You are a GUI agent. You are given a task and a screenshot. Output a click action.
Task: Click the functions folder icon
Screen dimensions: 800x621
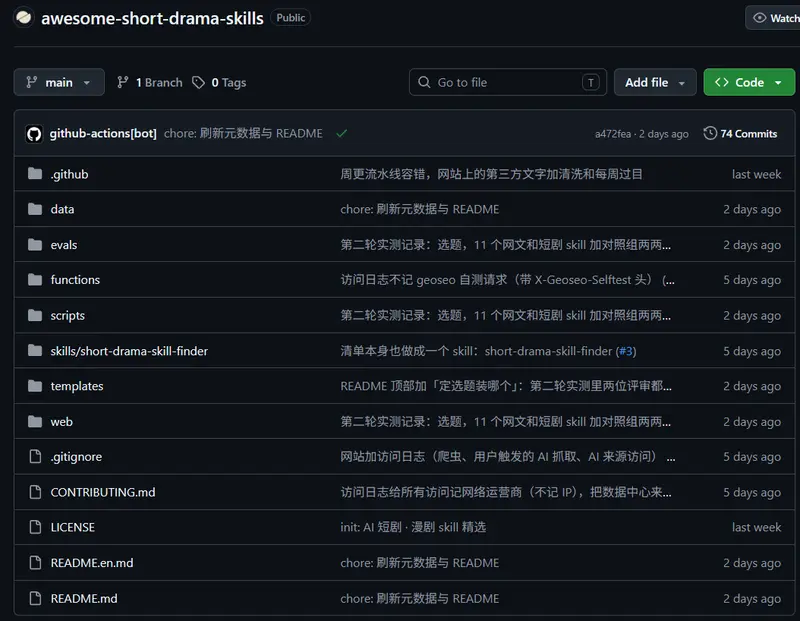[35, 280]
